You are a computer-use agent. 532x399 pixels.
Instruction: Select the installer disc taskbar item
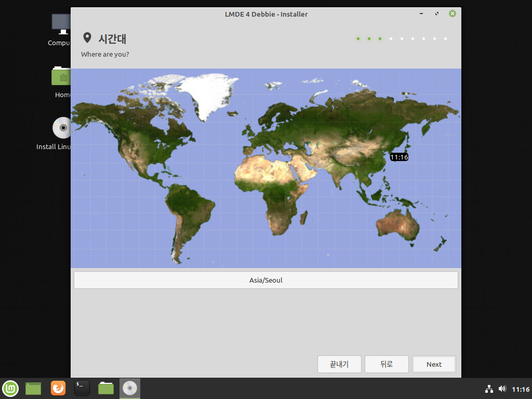[x=129, y=388]
